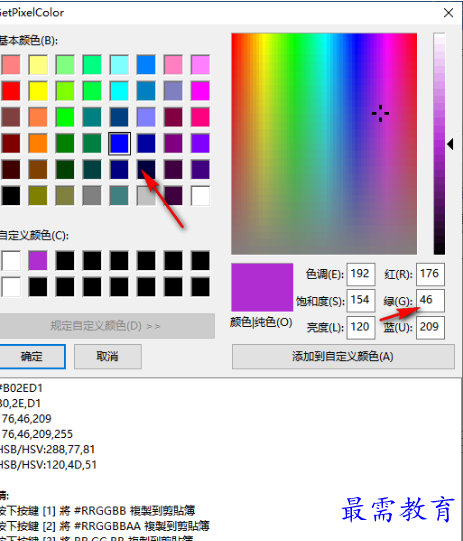Screen dimensions: 463x541
Task: Click the 取消 button
Action: [108, 356]
